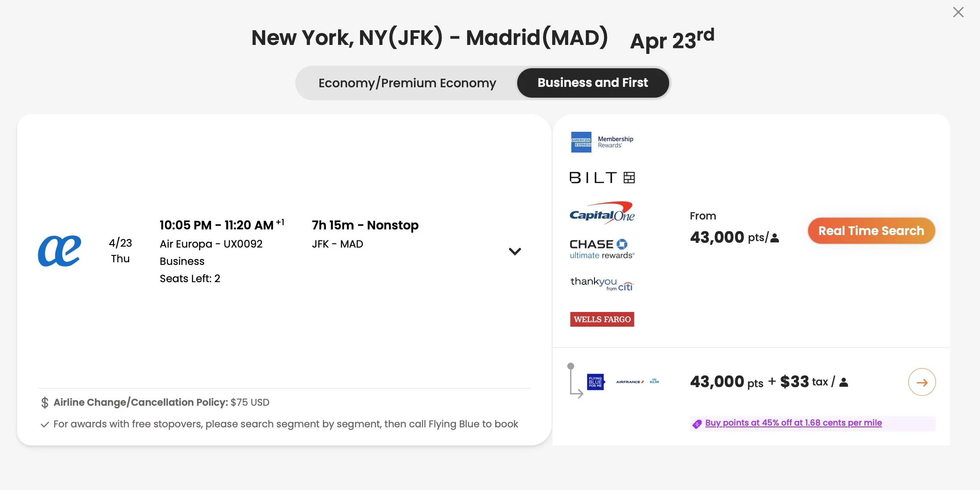Click the Bilt rewards logo
Image resolution: width=980 pixels, height=490 pixels.
click(x=602, y=178)
